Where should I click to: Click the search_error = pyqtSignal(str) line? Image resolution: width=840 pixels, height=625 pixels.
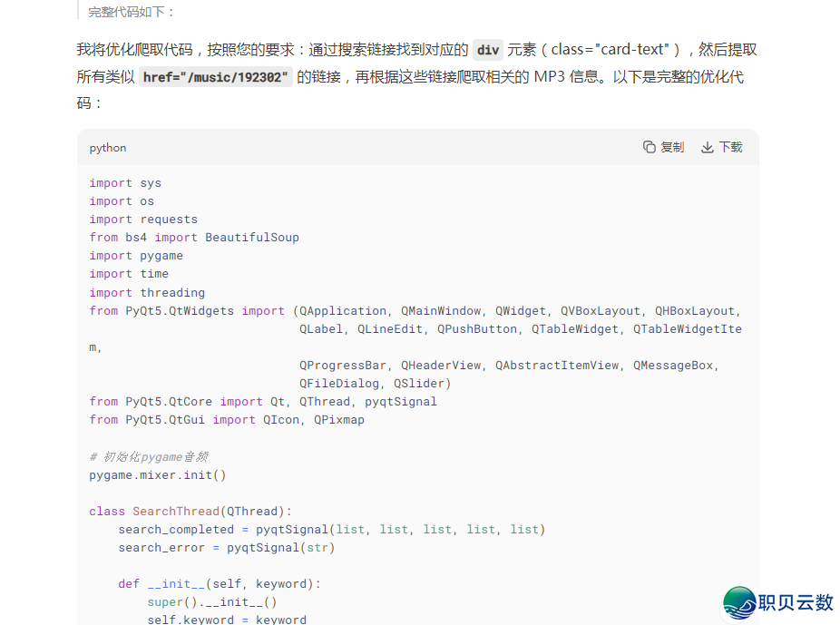click(227, 548)
